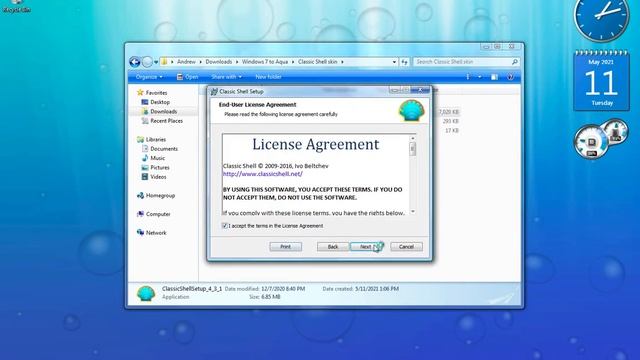The width and height of the screenshot is (640, 360).
Task: Open recent locations dropdown beside Forward
Action: click(156, 62)
